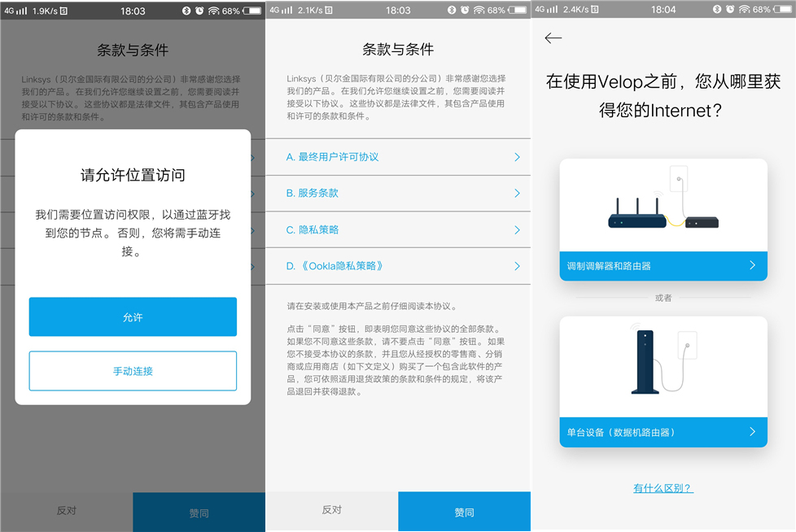This screenshot has width=796, height=532.
Task: Expand item D Ookla隐私策略
Action: tap(398, 265)
